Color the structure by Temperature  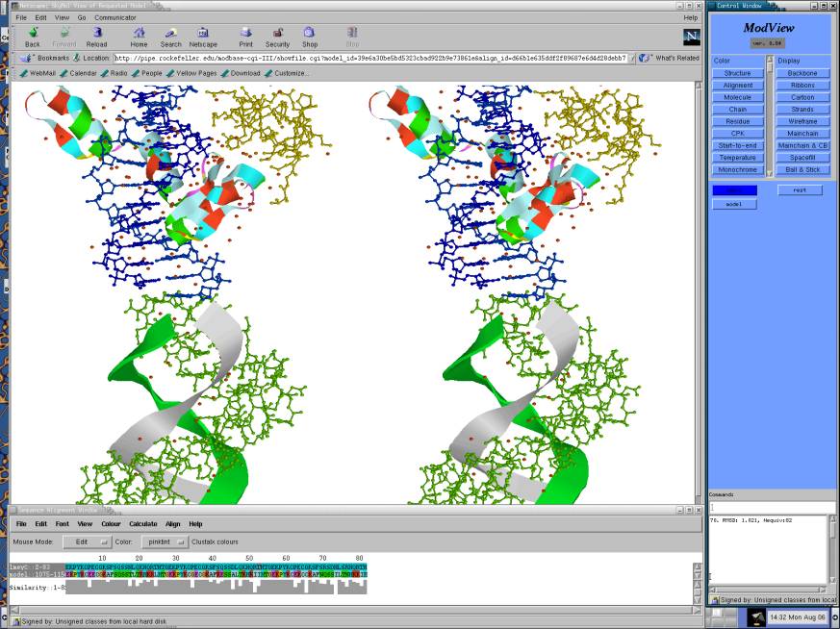(x=737, y=158)
